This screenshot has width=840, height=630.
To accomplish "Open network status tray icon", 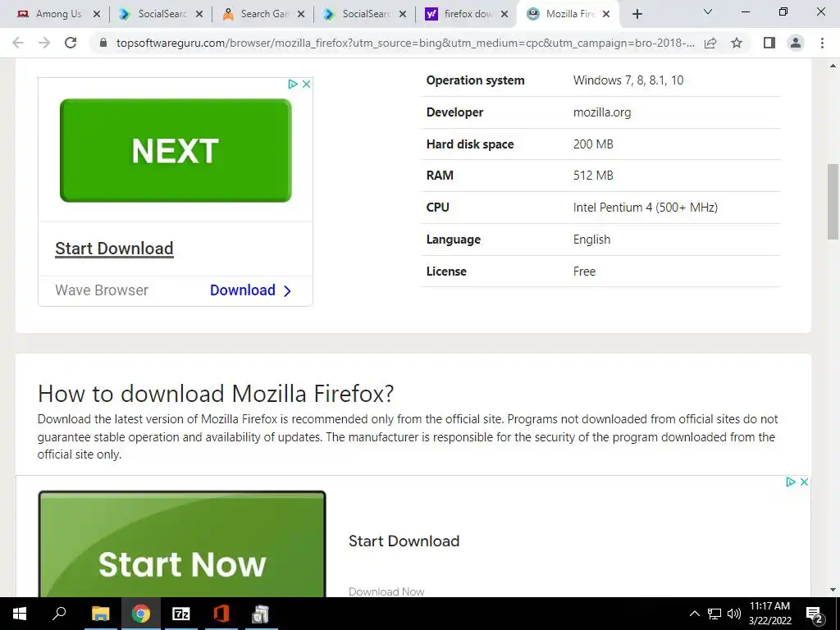I will coord(714,614).
